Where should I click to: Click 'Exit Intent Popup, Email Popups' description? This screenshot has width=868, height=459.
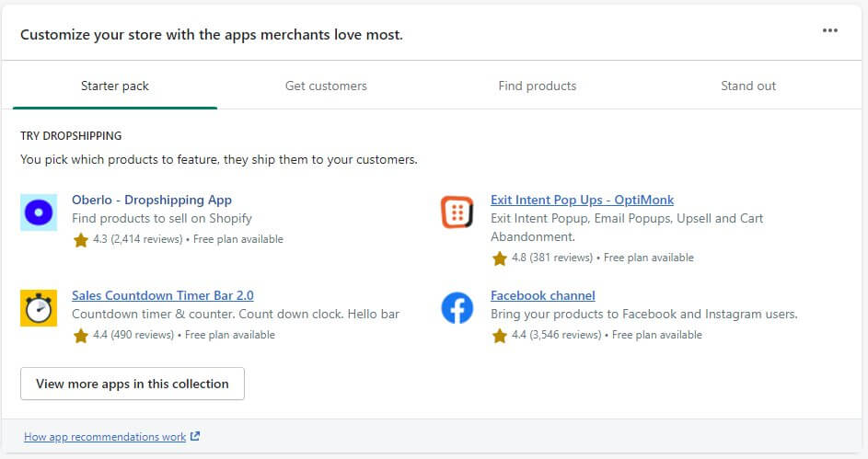point(627,227)
